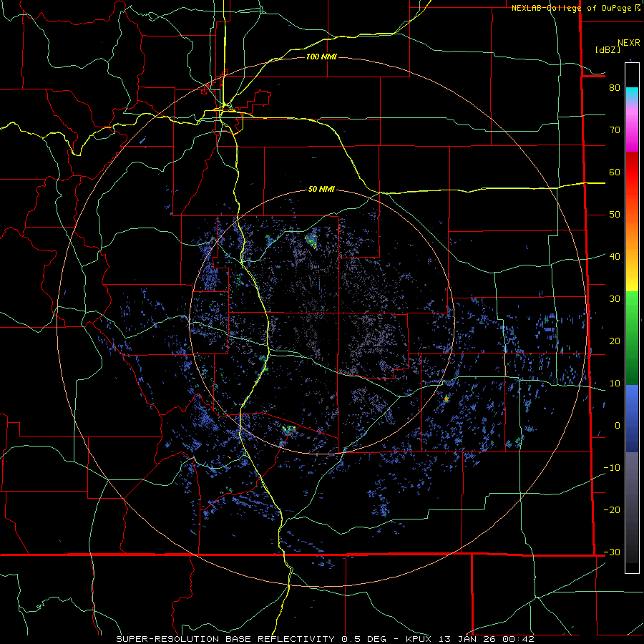Screen dimensions: 644x644
Task: Select the 40 value on dBZ scale
Action: tap(615, 256)
